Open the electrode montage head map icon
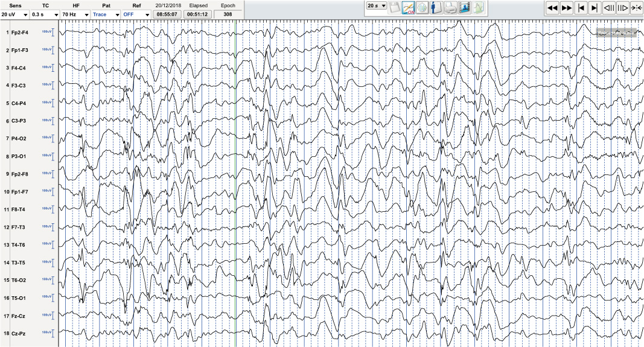 coord(422,8)
